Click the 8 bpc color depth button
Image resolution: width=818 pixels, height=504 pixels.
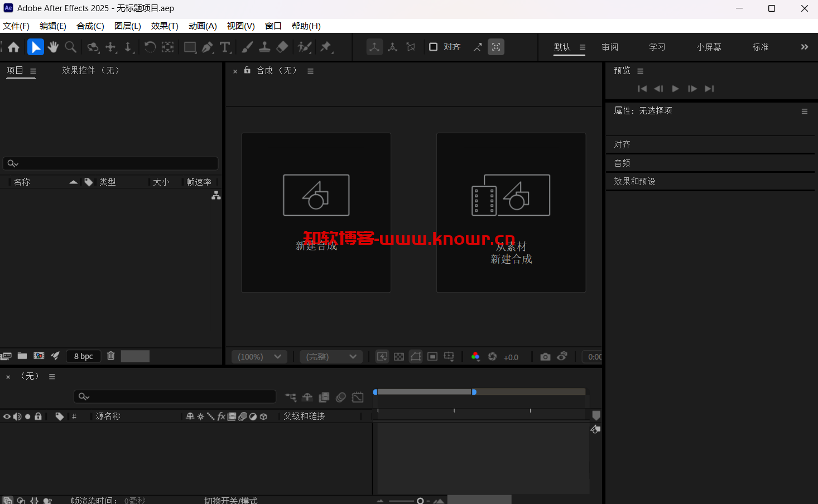(84, 356)
